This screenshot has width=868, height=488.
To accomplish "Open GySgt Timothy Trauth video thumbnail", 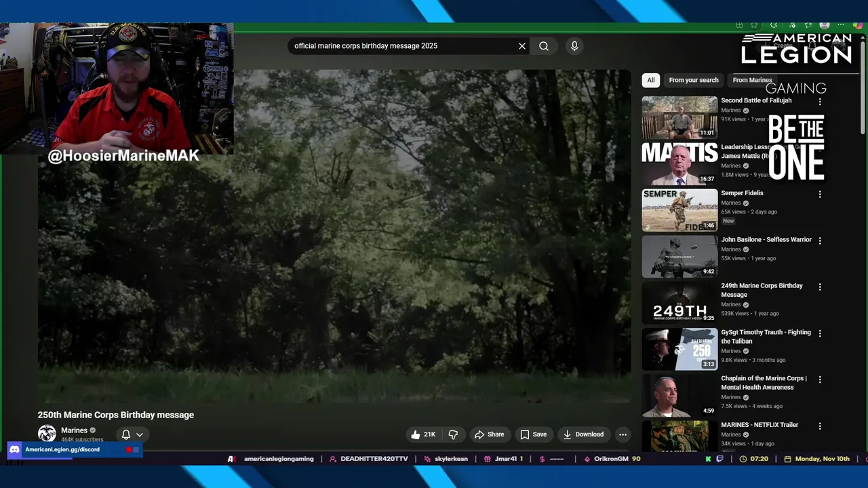I will (679, 349).
